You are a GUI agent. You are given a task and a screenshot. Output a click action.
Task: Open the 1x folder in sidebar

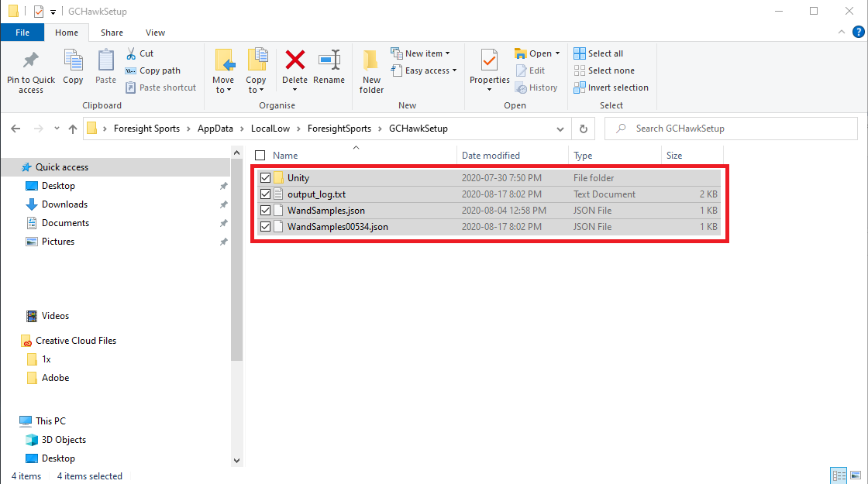46,359
